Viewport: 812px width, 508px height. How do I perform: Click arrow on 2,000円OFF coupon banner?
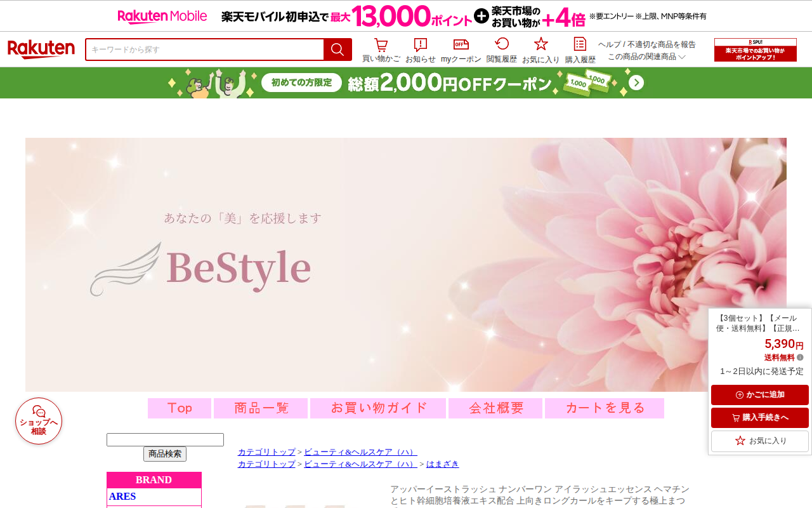(636, 83)
